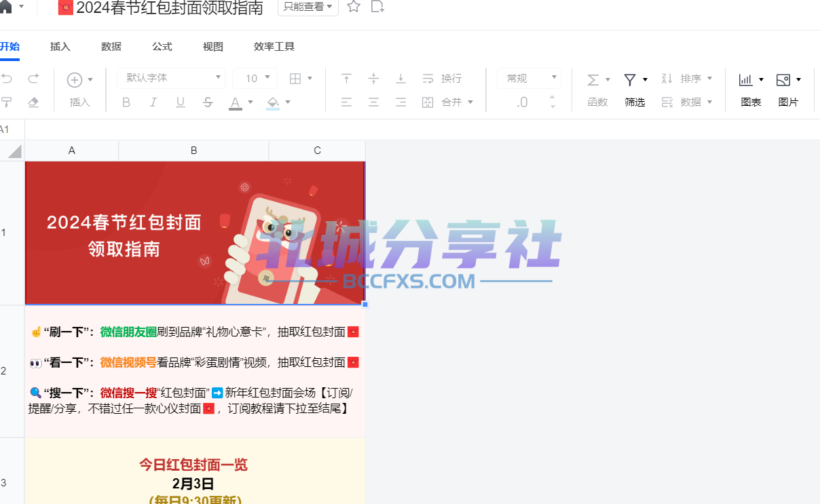The width and height of the screenshot is (820, 504).
Task: Click the 2月3日 date text
Action: coord(193,484)
